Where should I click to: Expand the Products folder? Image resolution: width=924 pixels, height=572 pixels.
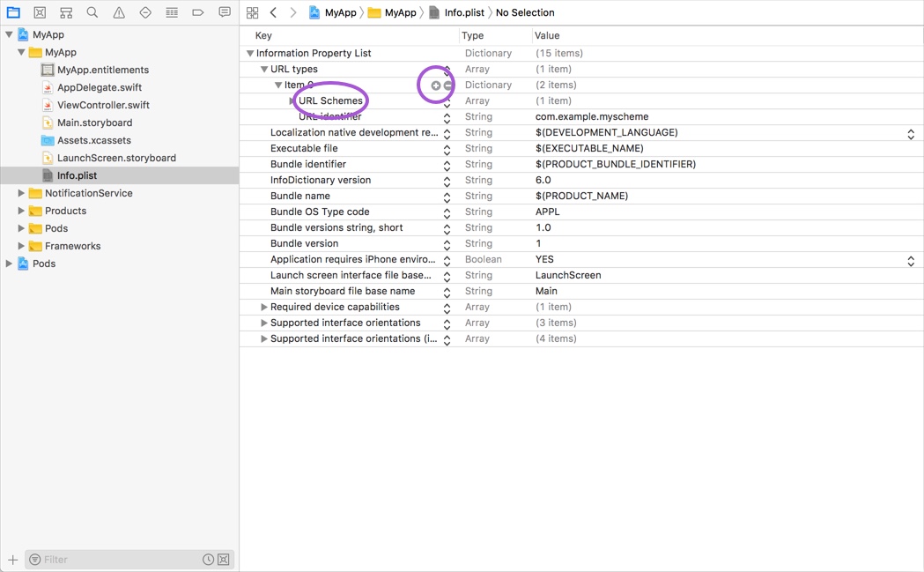21,212
